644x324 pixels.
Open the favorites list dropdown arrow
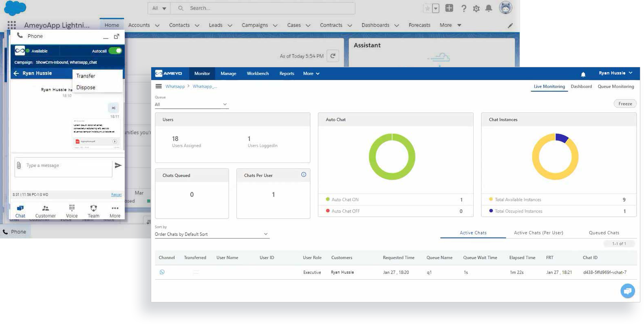point(436,8)
